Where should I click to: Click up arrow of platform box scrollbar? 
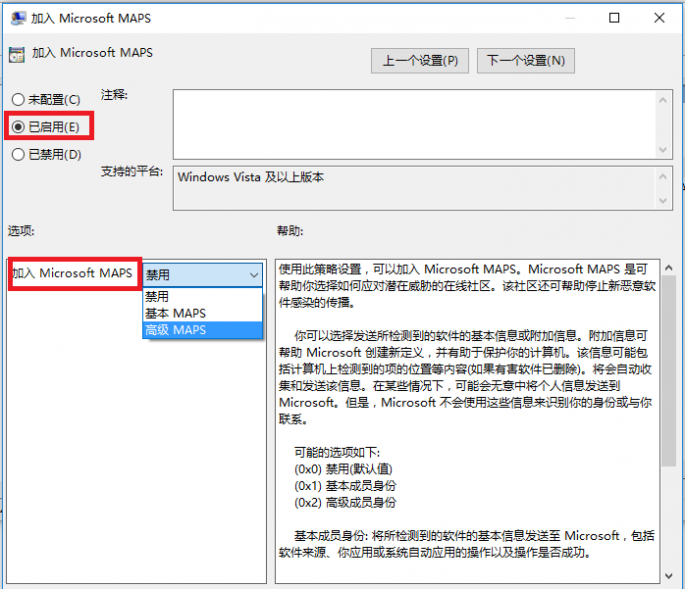click(663, 177)
